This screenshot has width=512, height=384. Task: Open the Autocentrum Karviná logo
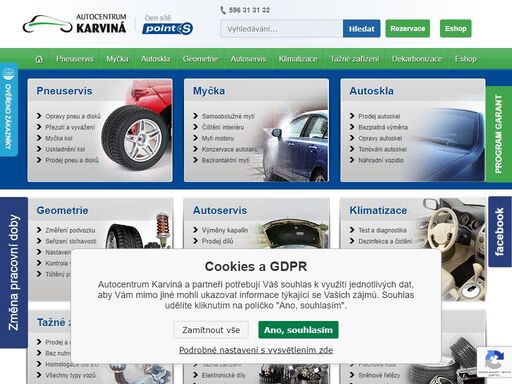(75, 24)
